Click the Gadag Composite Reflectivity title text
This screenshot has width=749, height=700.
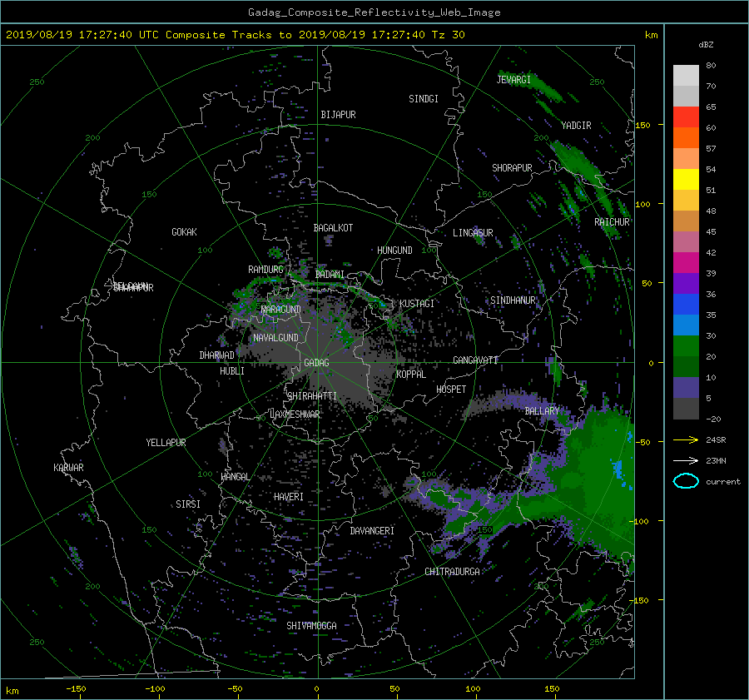tap(374, 12)
